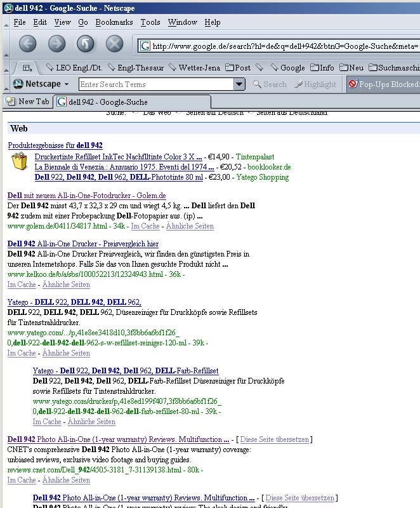Open the File menu

coord(20,22)
